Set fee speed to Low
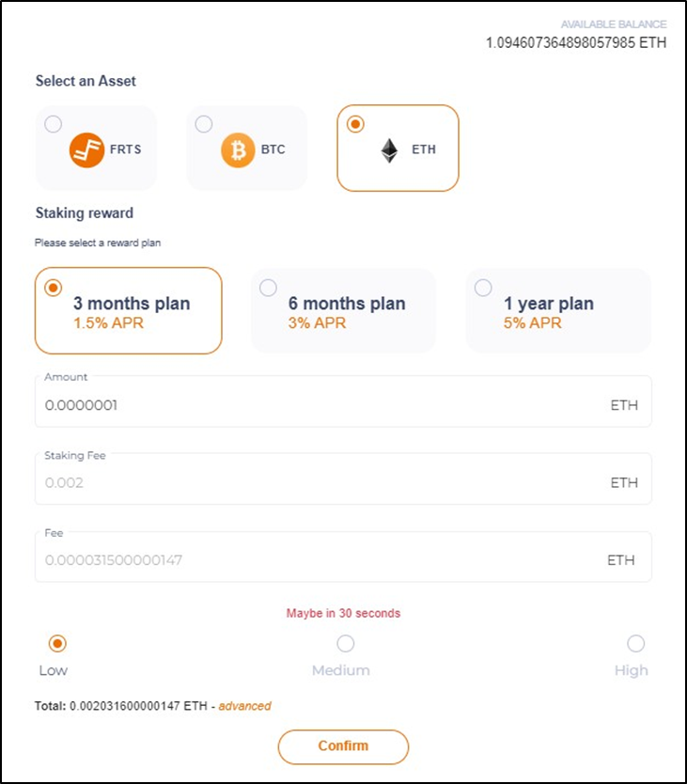Viewport: 687px width, 784px height. click(57, 644)
